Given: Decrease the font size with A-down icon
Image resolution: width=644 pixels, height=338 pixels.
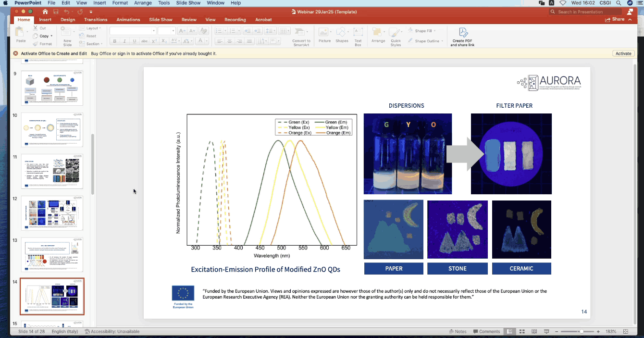Looking at the screenshot, I should point(192,31).
